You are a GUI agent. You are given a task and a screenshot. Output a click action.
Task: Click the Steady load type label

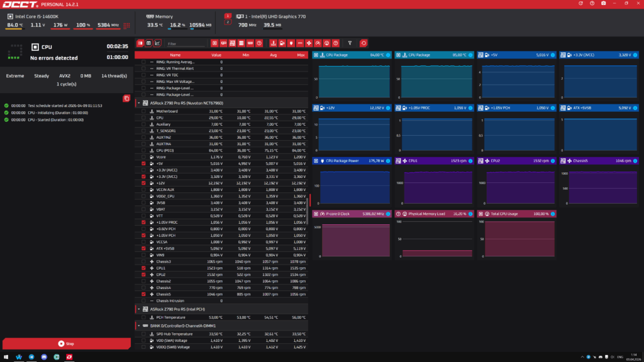42,76
